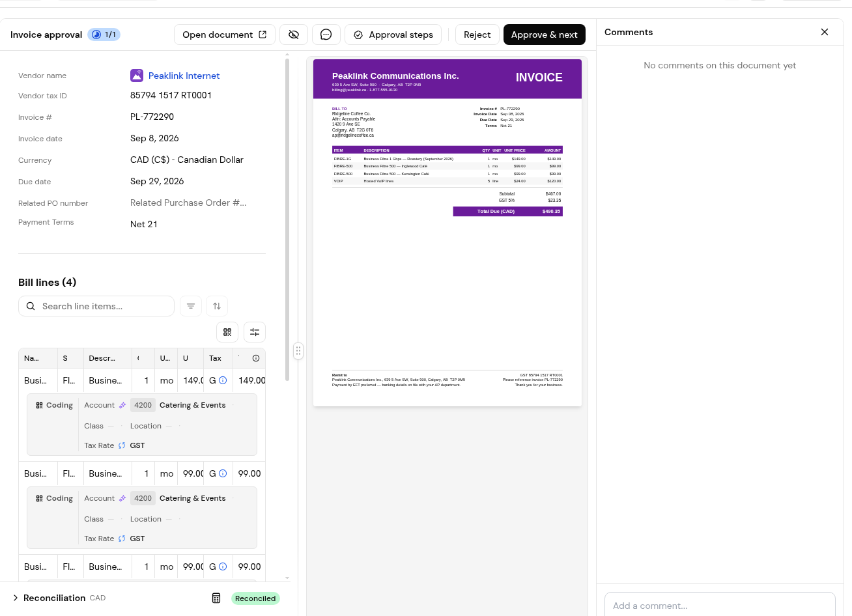The height and width of the screenshot is (616, 852).
Task: Open Approval steps
Action: [393, 35]
